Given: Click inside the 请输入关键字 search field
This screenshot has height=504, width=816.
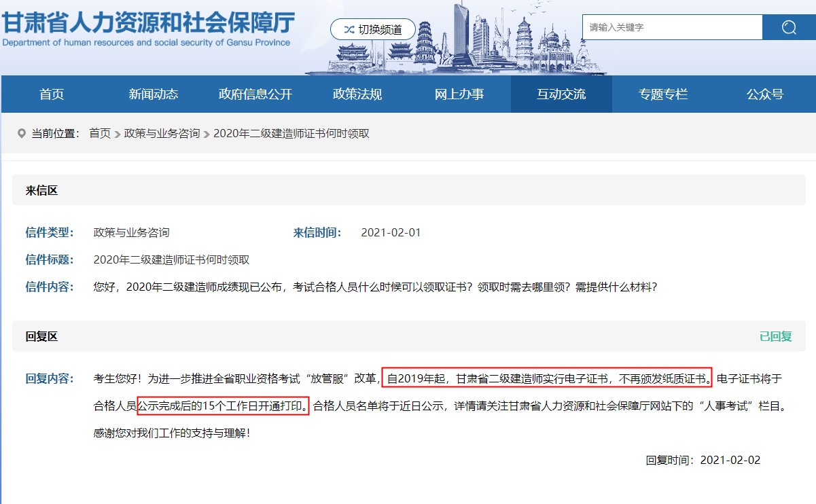Looking at the screenshot, I should (x=672, y=27).
